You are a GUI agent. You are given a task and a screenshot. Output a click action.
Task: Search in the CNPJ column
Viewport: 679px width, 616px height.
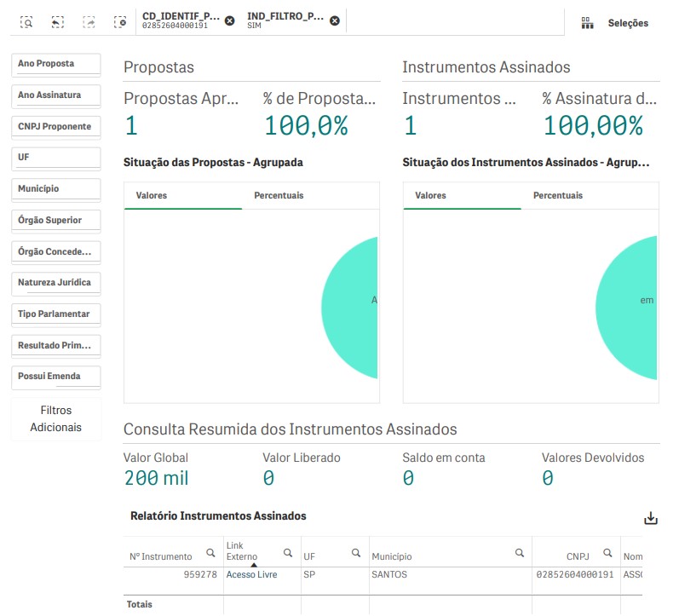coord(607,553)
